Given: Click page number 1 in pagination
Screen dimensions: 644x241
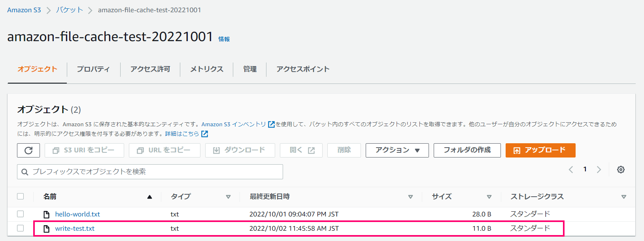Looking at the screenshot, I should pos(585,169).
